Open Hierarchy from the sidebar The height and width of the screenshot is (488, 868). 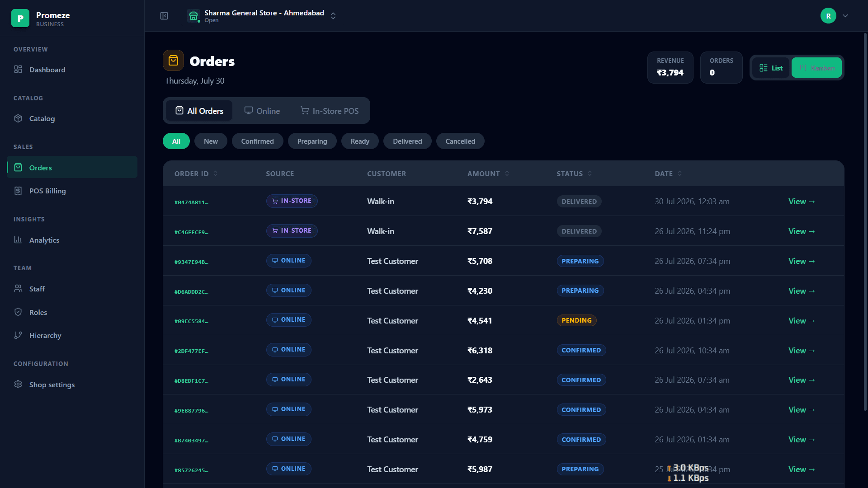point(72,335)
